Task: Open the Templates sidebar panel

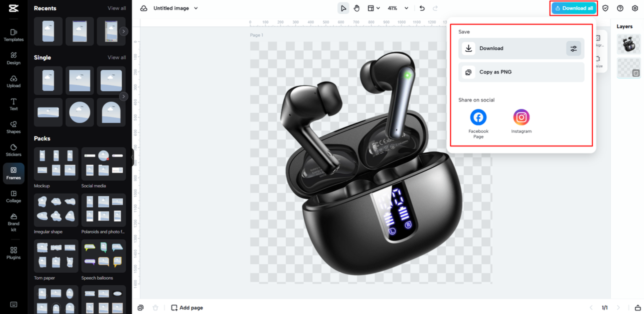Action: 14,35
